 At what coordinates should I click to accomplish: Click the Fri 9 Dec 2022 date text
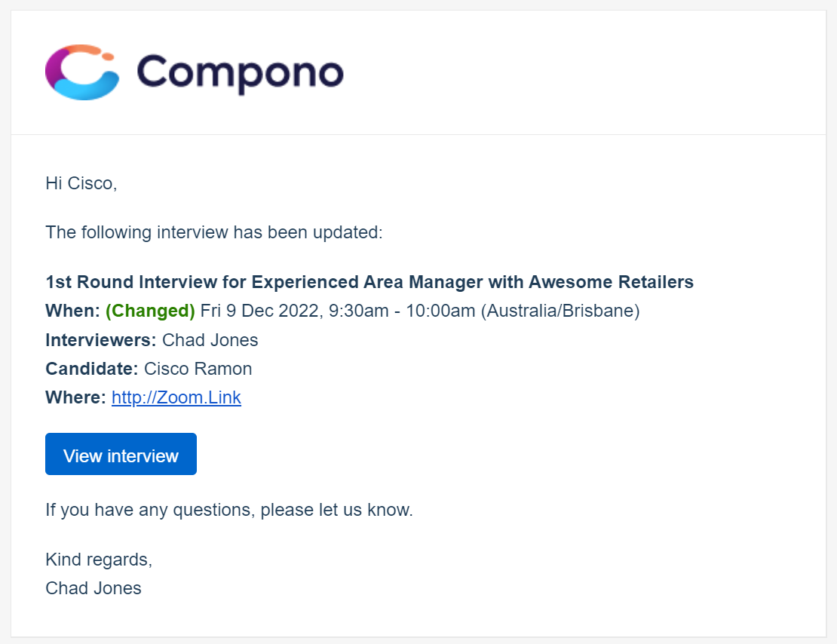click(x=262, y=311)
